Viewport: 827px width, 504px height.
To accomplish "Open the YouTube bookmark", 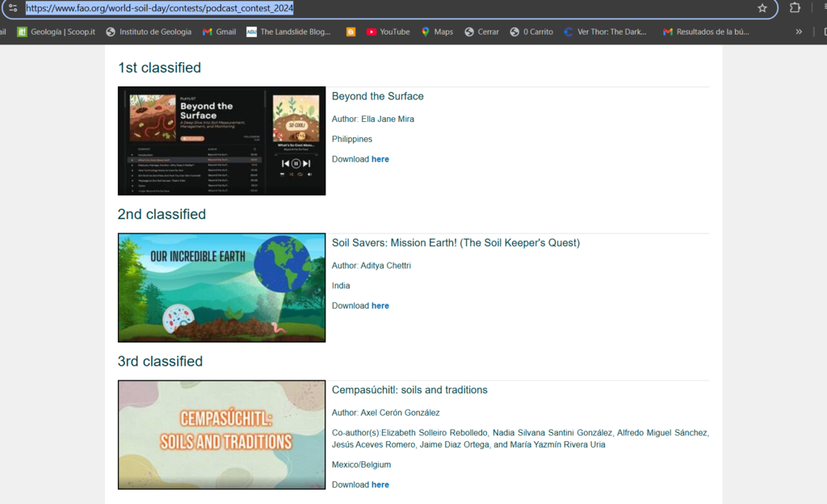I will tap(388, 31).
